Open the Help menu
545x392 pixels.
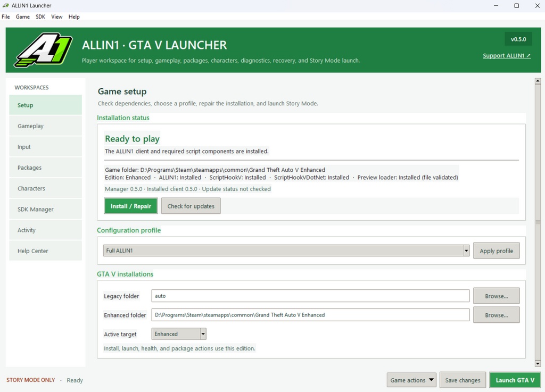point(74,16)
